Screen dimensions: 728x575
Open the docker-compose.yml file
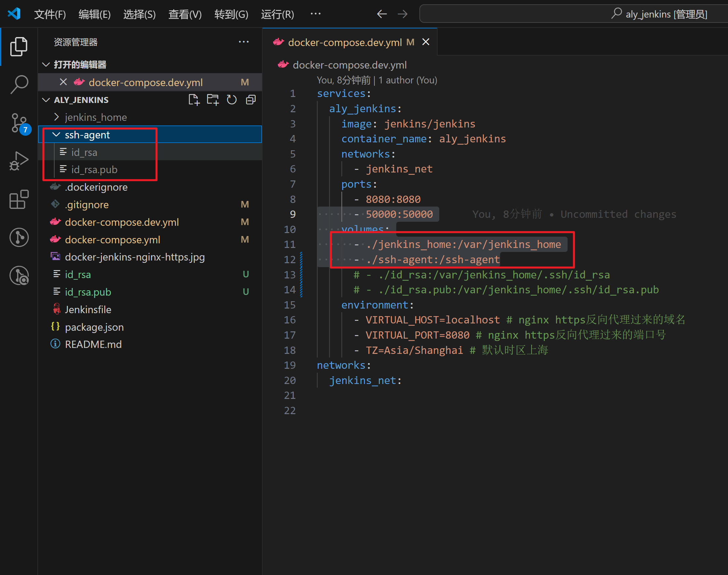(x=150, y=240)
